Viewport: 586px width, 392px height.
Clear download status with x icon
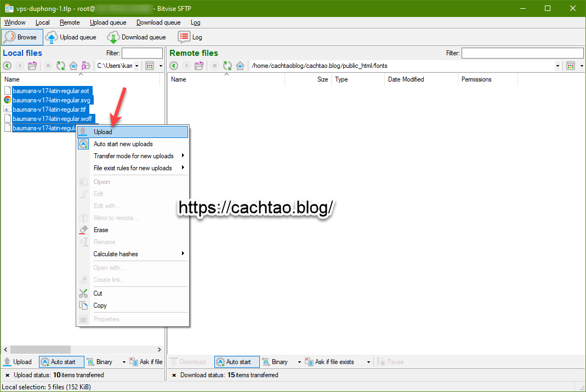(174, 375)
